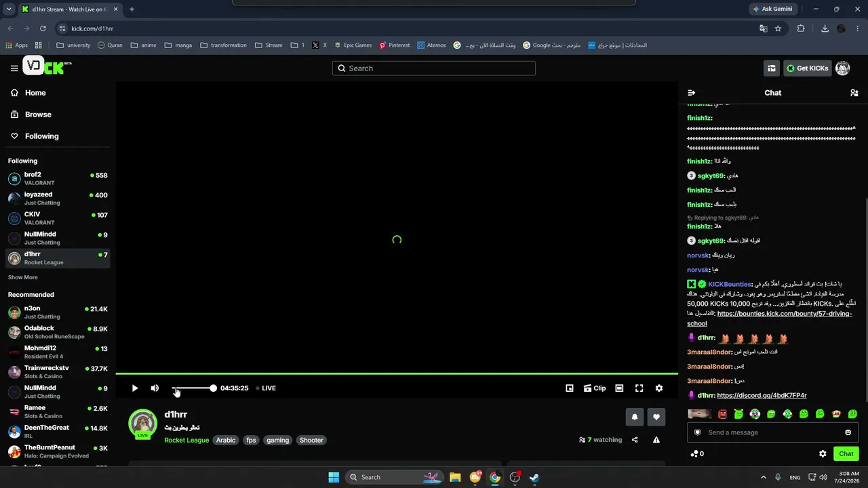
Task: Create a Clip of the stream
Action: click(595, 388)
